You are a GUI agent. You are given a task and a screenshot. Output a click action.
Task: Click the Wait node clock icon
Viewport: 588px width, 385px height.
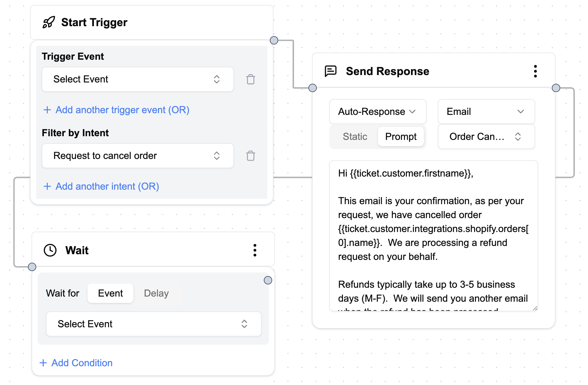coord(50,250)
